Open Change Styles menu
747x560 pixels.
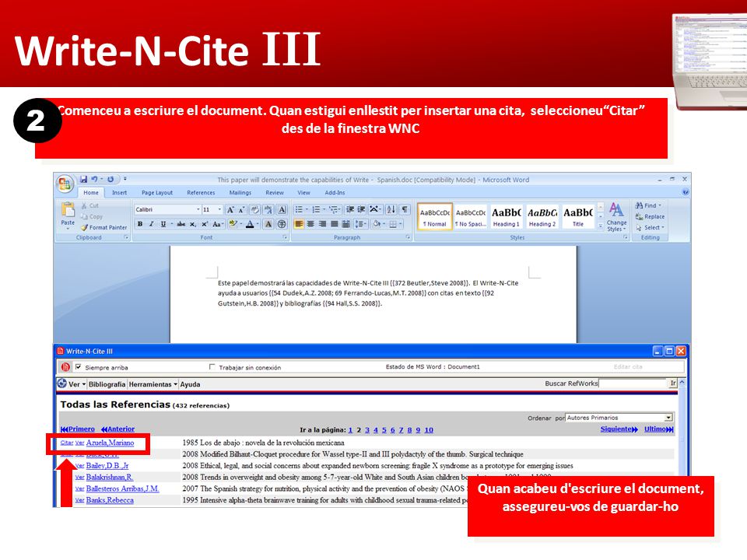(x=616, y=217)
